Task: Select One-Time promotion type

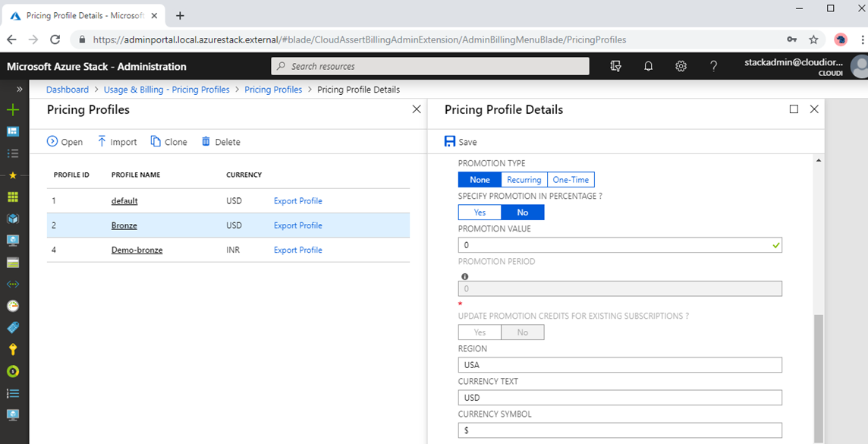Action: coord(571,179)
